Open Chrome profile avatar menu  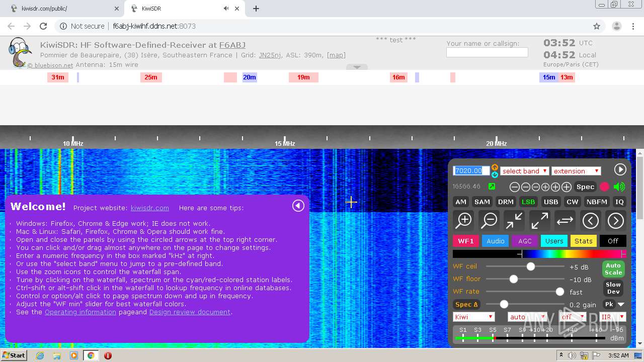coord(616,26)
